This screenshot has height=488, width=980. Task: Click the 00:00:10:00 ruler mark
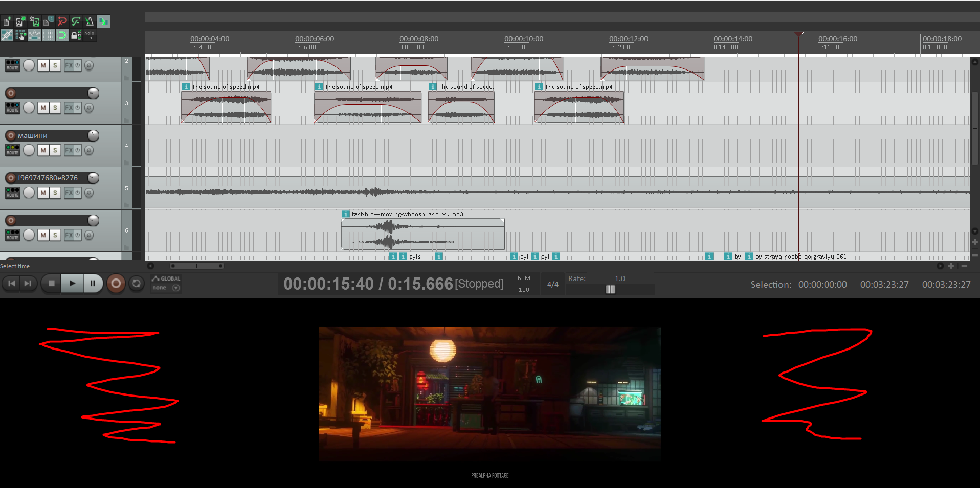[524, 39]
